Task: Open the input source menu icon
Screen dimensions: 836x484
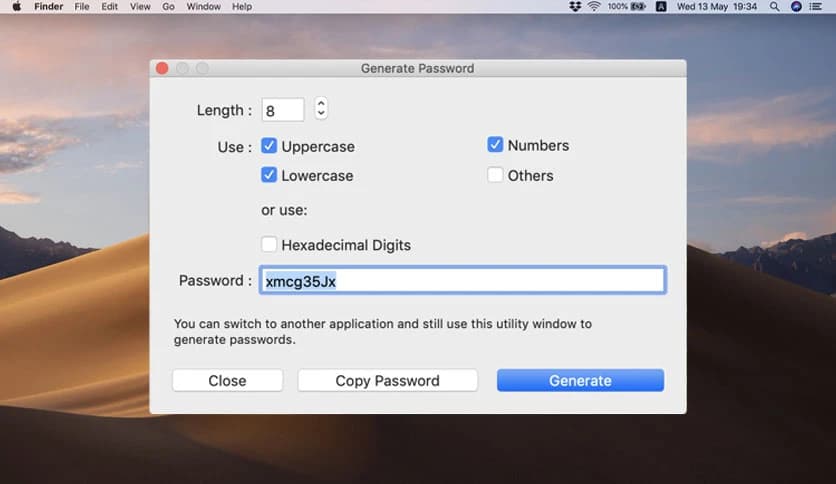Action: coord(661,6)
